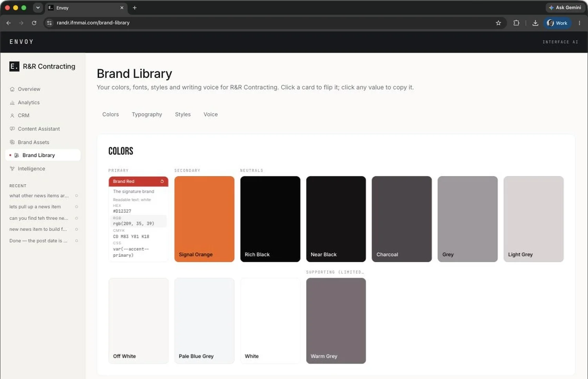Click the E. logo beside R&R Contracting

14,66
